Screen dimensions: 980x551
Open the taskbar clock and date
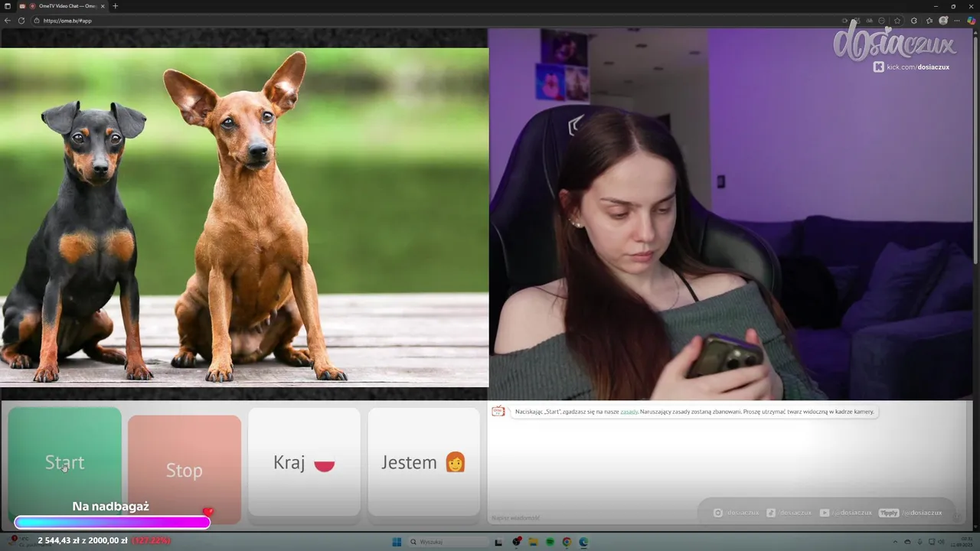pyautogui.click(x=960, y=542)
